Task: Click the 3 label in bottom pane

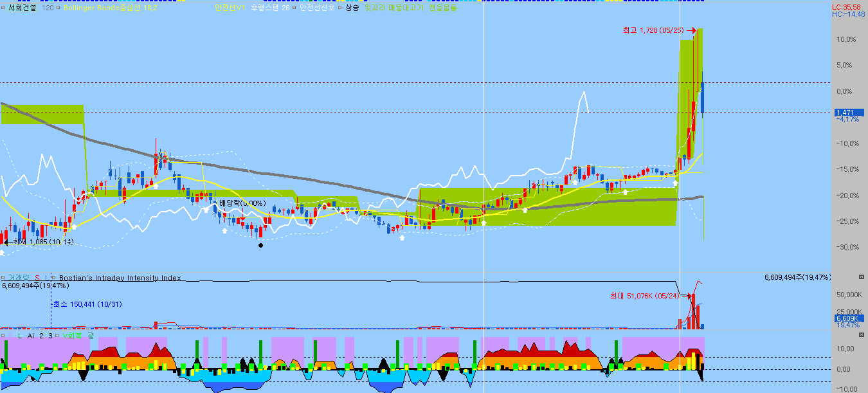Action: pyautogui.click(x=50, y=336)
